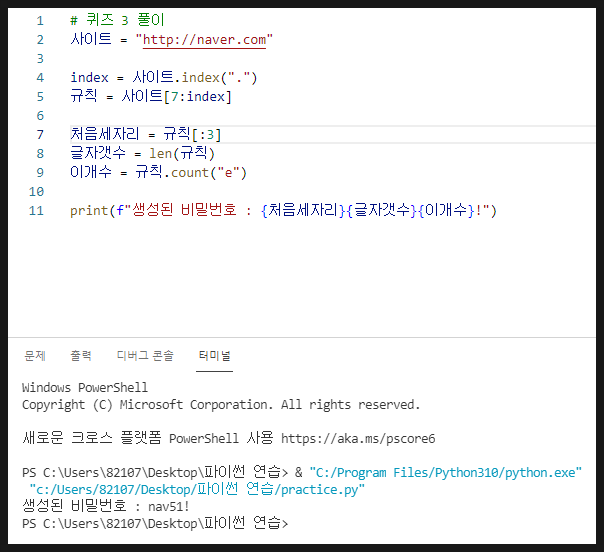604x552 pixels.
Task: Click the '생성된 비밀번호 : nav51!' terminal output
Action: tap(106, 506)
